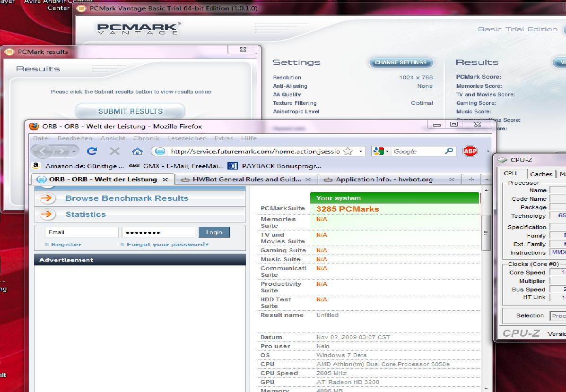This screenshot has width=566, height=392.
Task: Switch to the HWBot General Rules tab
Action: [x=246, y=179]
